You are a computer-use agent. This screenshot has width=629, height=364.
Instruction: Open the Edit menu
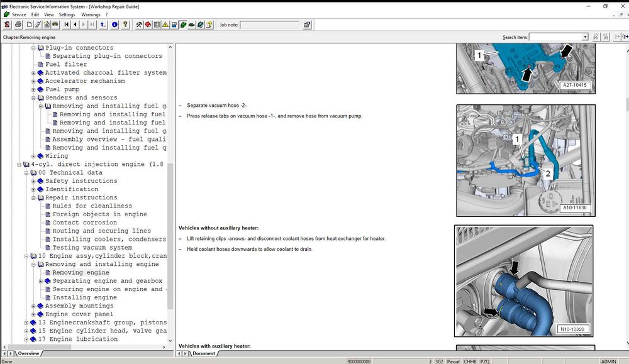pos(35,14)
